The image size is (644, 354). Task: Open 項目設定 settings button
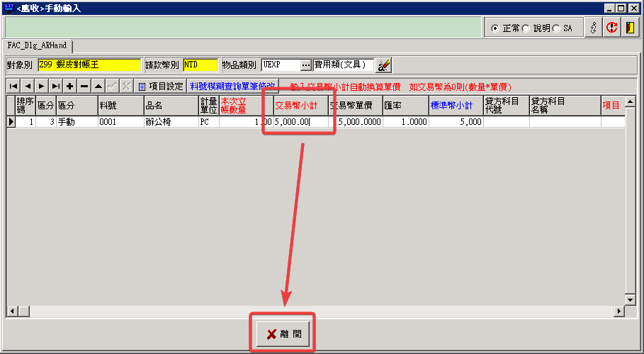[x=161, y=87]
